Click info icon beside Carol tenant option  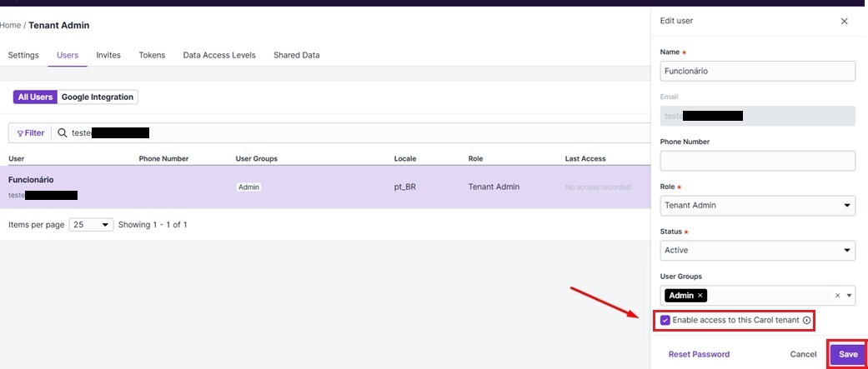coord(806,321)
